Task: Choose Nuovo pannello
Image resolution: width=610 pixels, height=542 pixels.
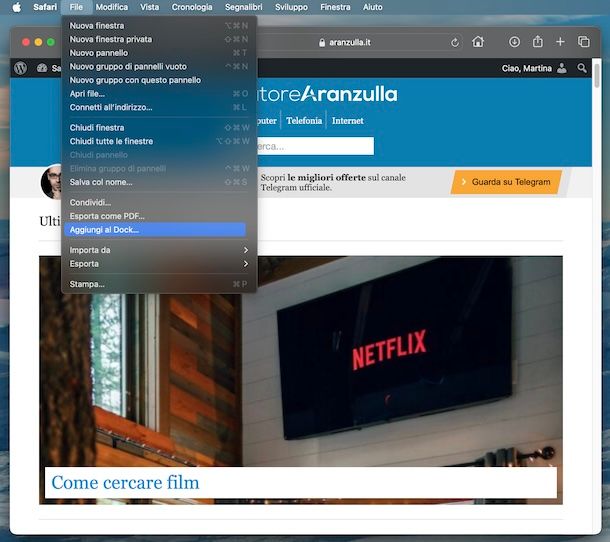Action: [x=159, y=53]
